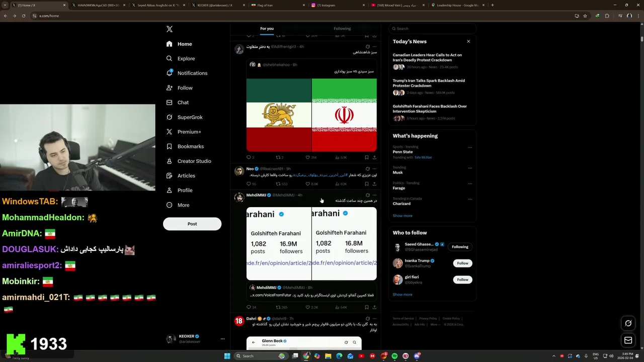This screenshot has height=362, width=644.
Task: Click the X logo in the sidebar
Action: tap(170, 29)
